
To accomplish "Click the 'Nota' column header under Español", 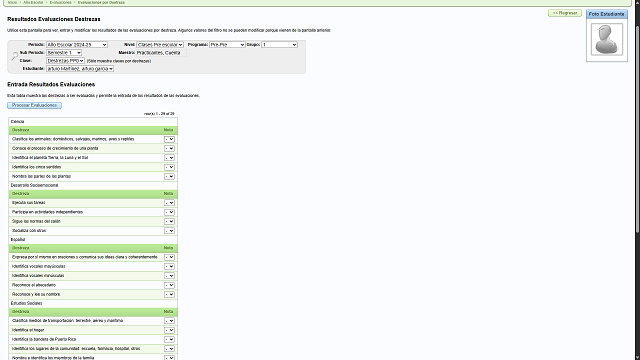I will coord(169,248).
